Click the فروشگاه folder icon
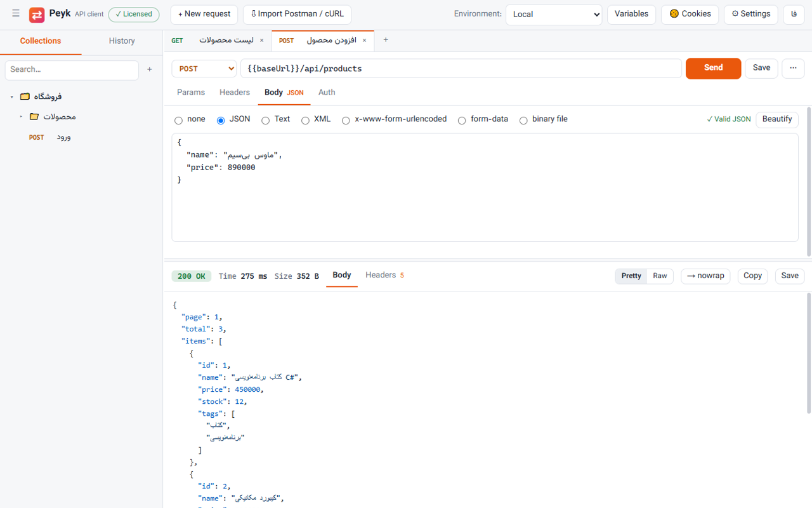This screenshot has height=508, width=812. pyautogui.click(x=25, y=97)
